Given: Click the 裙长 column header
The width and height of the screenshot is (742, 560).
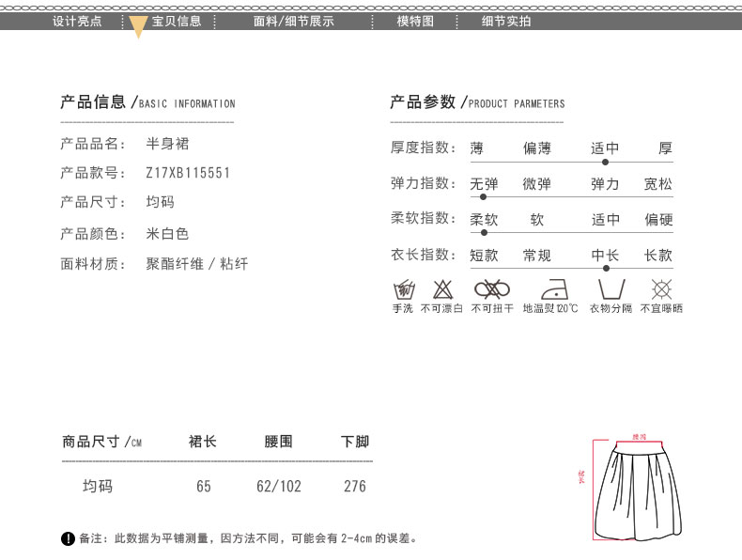Looking at the screenshot, I should point(203,442).
